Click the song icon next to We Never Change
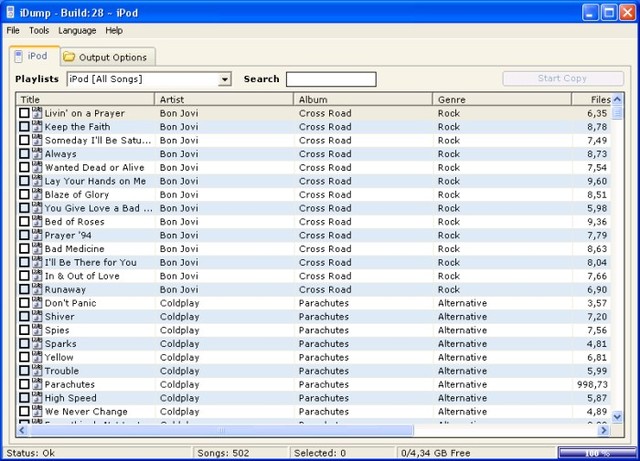The height and width of the screenshot is (461, 640). click(37, 411)
